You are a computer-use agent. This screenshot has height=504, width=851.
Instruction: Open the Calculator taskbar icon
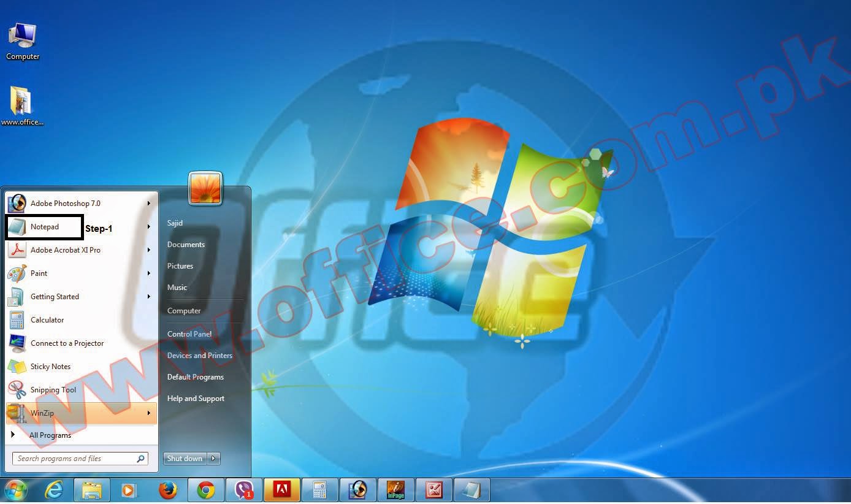pos(319,491)
